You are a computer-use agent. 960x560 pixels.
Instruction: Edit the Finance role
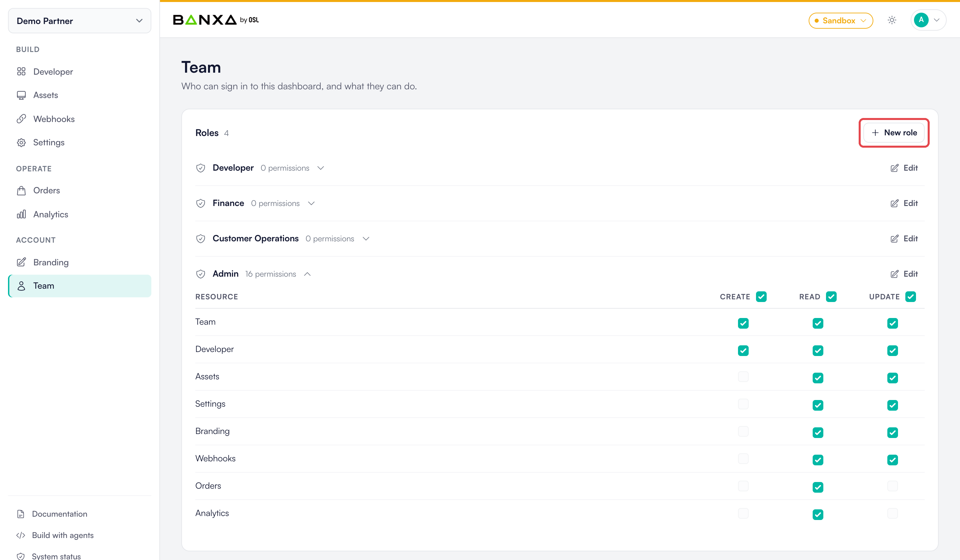pos(904,203)
